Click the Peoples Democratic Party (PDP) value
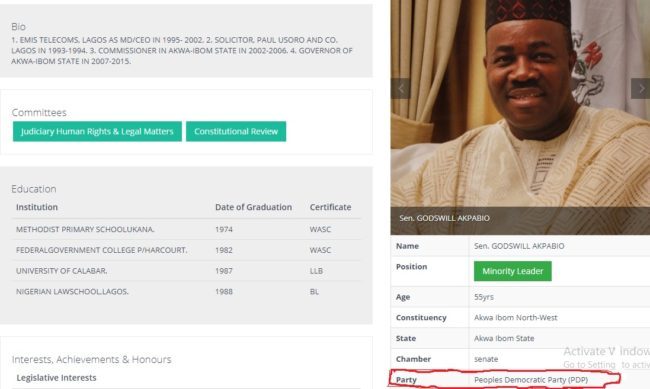 [531, 379]
